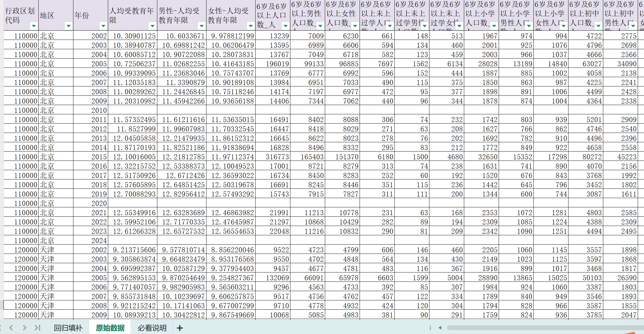Click cell value 316773 in 北京 2015 row
Image resolution: width=644 pixels, height=334 pixels.
[273, 157]
